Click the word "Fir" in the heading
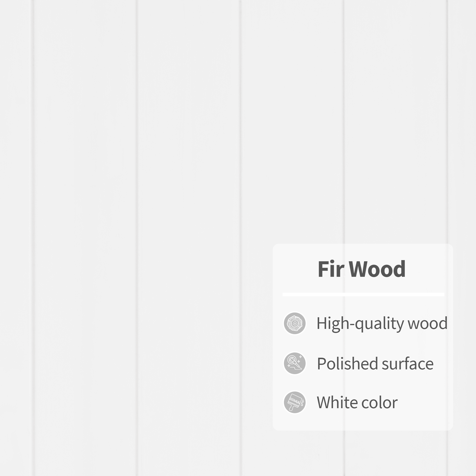 [331, 269]
